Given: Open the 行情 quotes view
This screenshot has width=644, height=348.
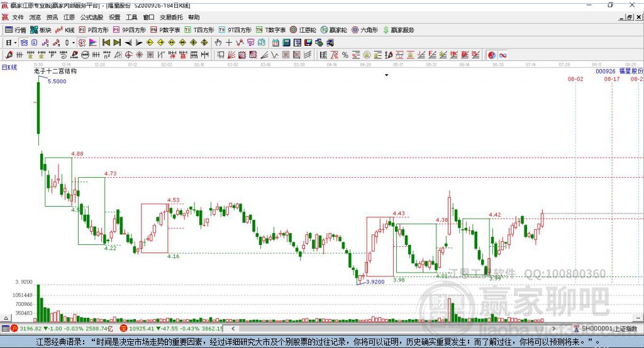Looking at the screenshot, I should coord(16,30).
